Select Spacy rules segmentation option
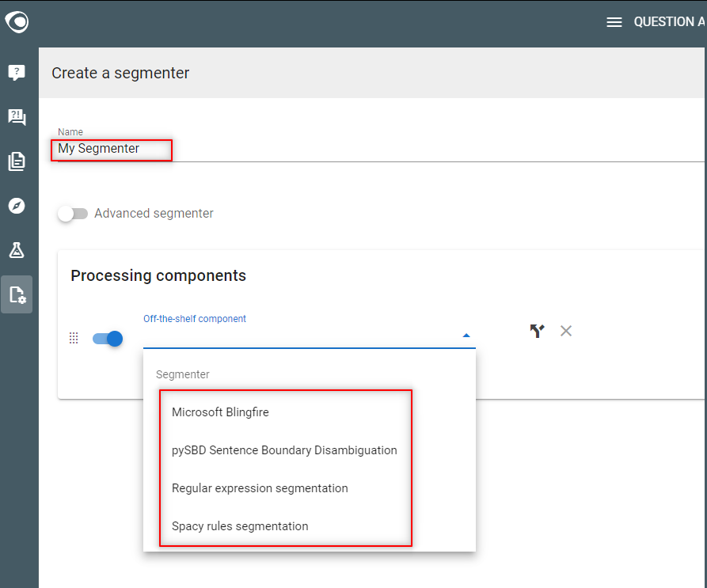Image resolution: width=707 pixels, height=588 pixels. coord(240,525)
